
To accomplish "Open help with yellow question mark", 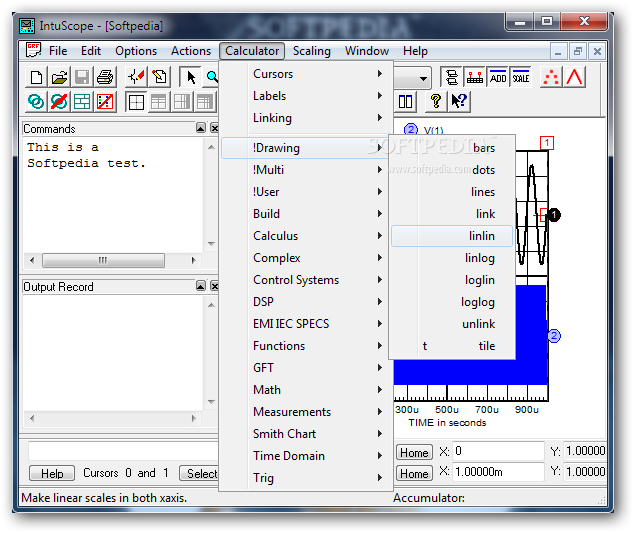I will 436,102.
